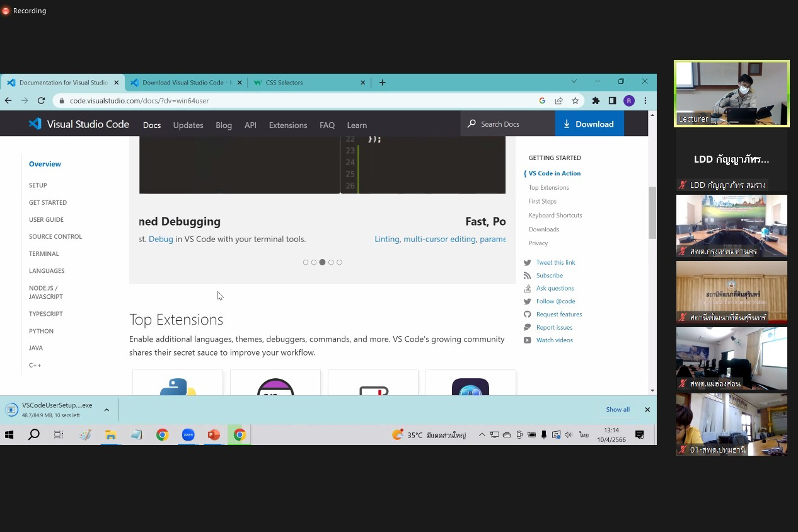
Task: Select the fourth carousel dot
Action: (331, 262)
